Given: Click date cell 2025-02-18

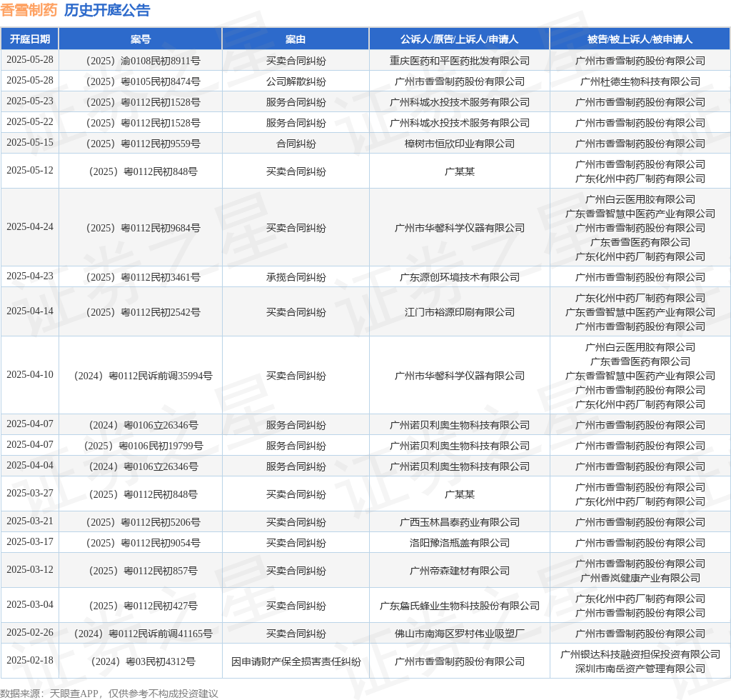Looking at the screenshot, I should tap(30, 661).
